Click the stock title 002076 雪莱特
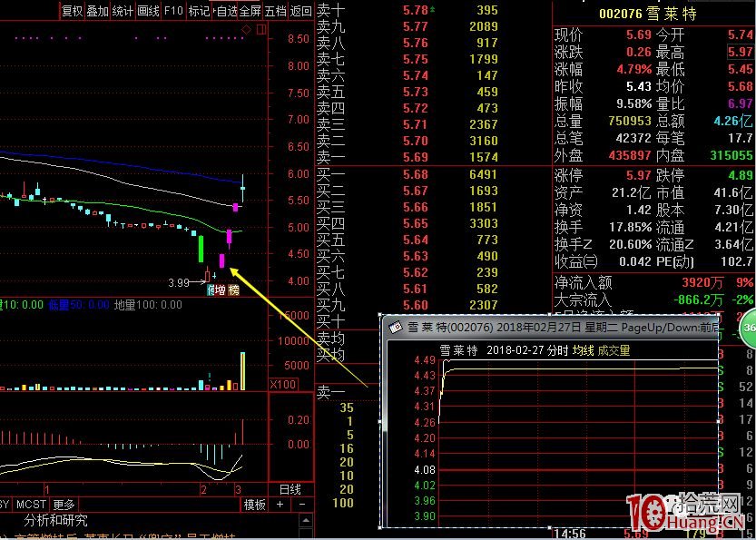The height and width of the screenshot is (540, 756). (x=647, y=14)
